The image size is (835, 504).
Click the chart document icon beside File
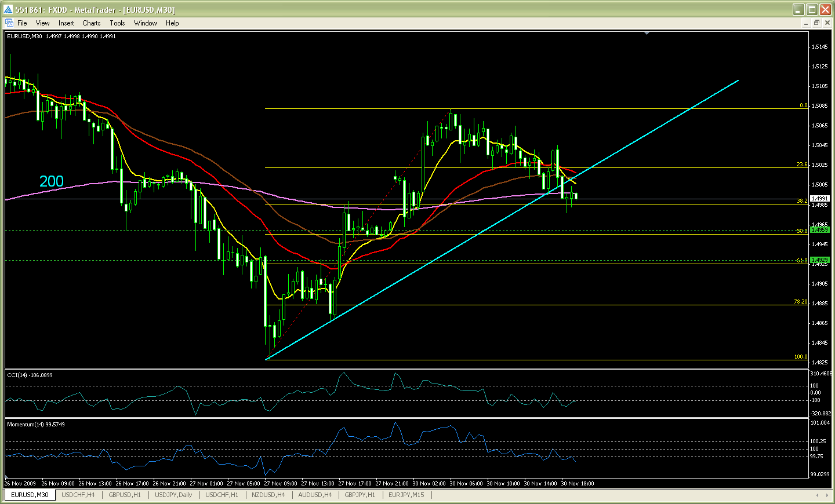click(x=9, y=23)
